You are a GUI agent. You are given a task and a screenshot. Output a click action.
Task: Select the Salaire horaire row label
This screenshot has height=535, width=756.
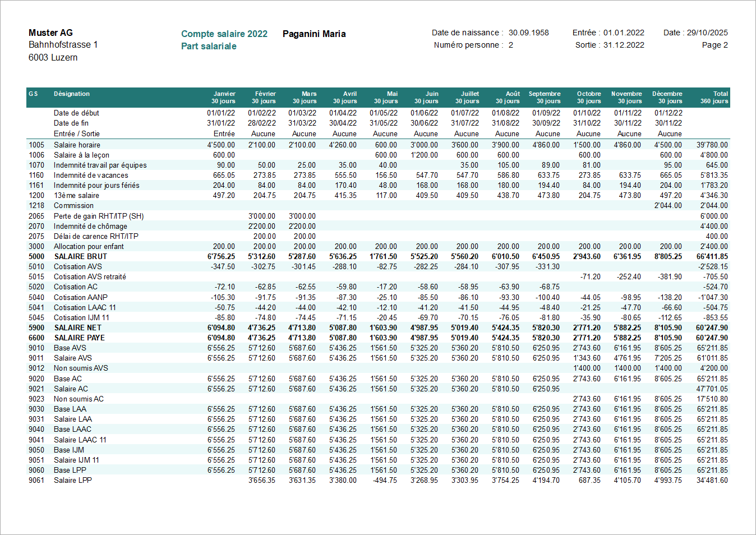pyautogui.click(x=77, y=145)
